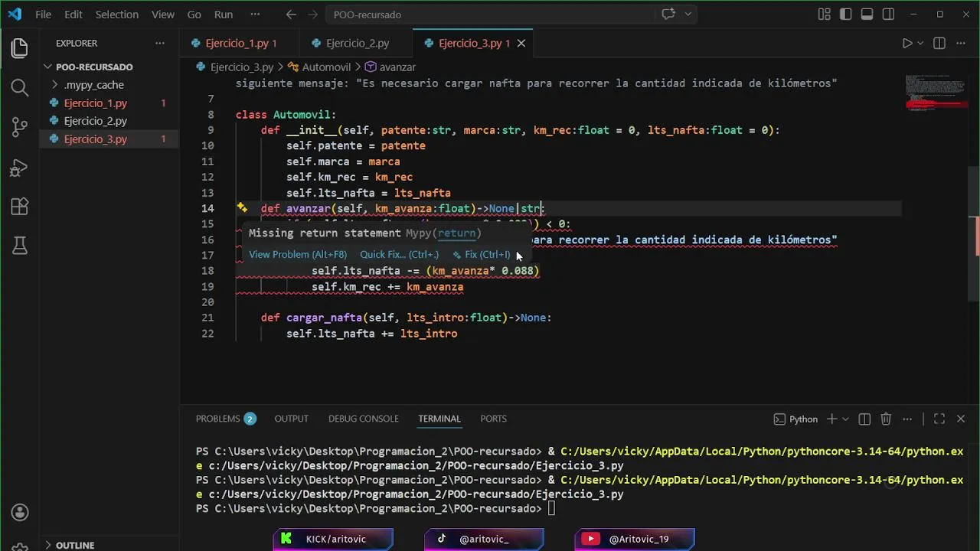The height and width of the screenshot is (551, 980).
Task: Split the editor right
Action: tap(939, 44)
